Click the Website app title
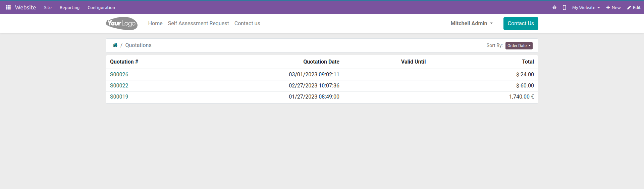The width and height of the screenshot is (644, 189). coord(25,7)
